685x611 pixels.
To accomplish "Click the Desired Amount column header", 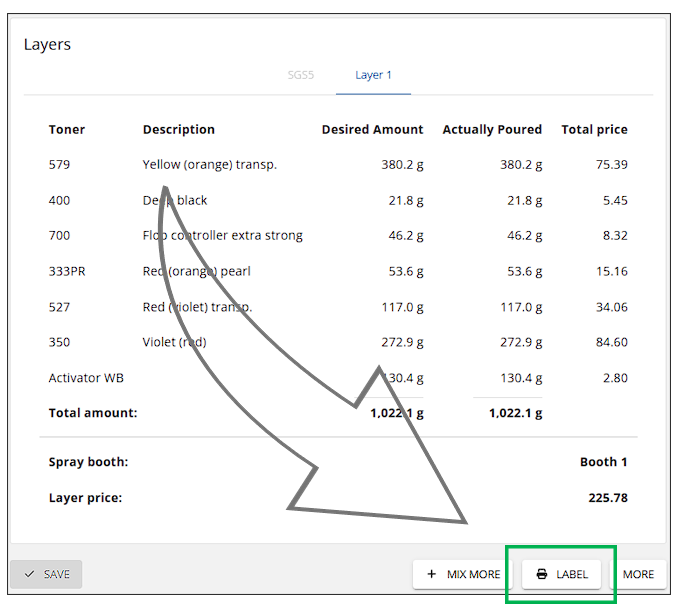I will (x=373, y=129).
